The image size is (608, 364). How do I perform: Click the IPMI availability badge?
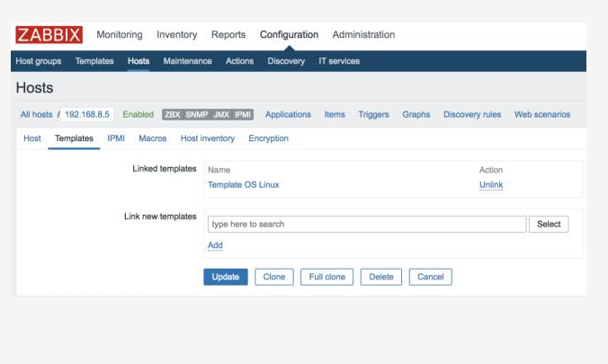point(243,114)
